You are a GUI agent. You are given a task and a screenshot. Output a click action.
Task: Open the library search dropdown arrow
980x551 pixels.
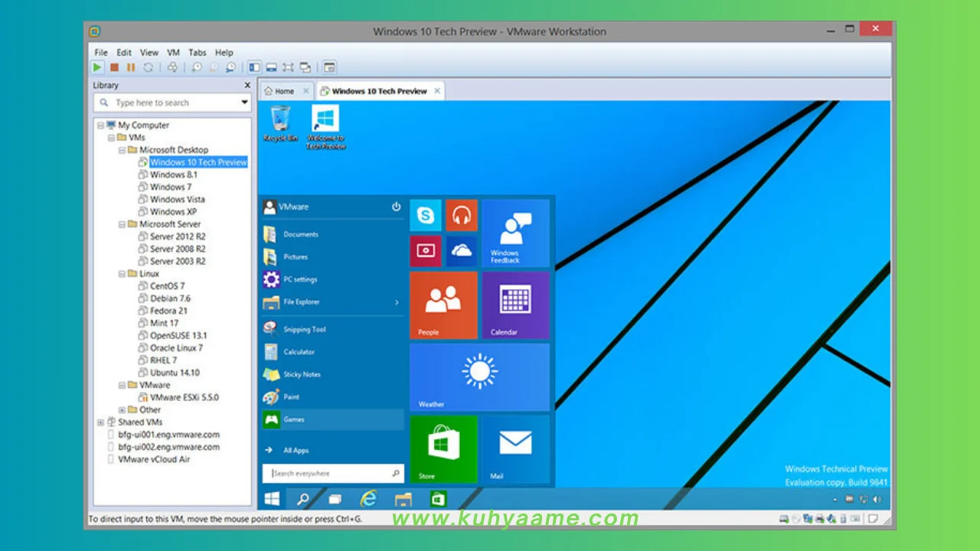tap(244, 103)
